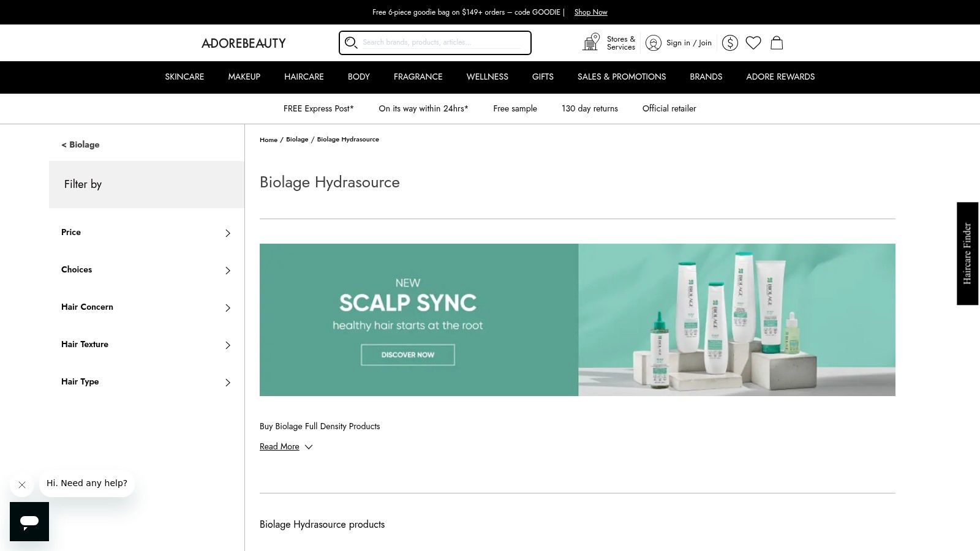Click Sign in / Join link
This screenshot has height=551, width=980.
tap(689, 43)
